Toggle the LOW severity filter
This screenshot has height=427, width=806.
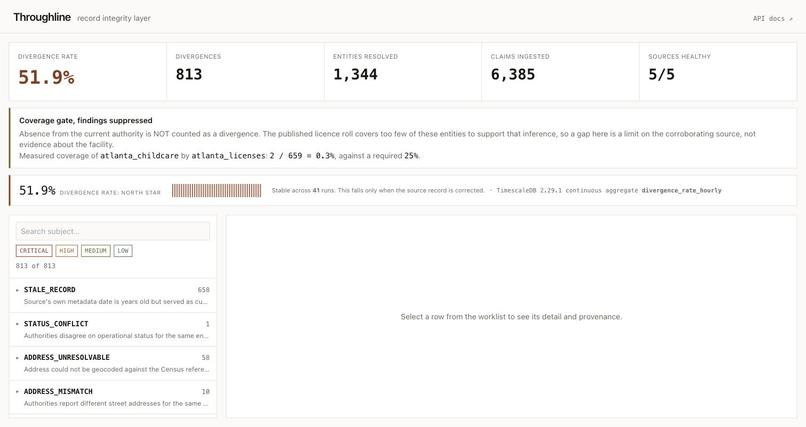tap(123, 251)
